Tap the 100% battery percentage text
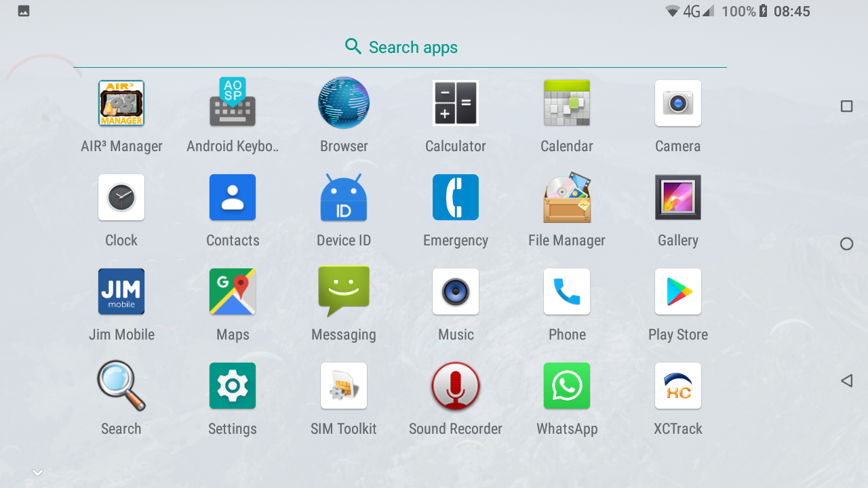 [739, 12]
